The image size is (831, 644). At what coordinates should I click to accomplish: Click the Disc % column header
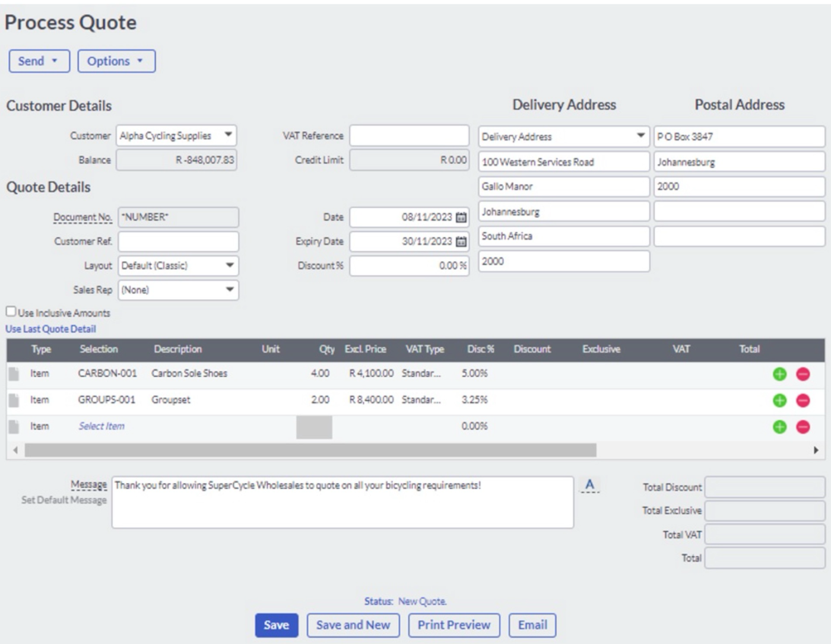coord(481,349)
